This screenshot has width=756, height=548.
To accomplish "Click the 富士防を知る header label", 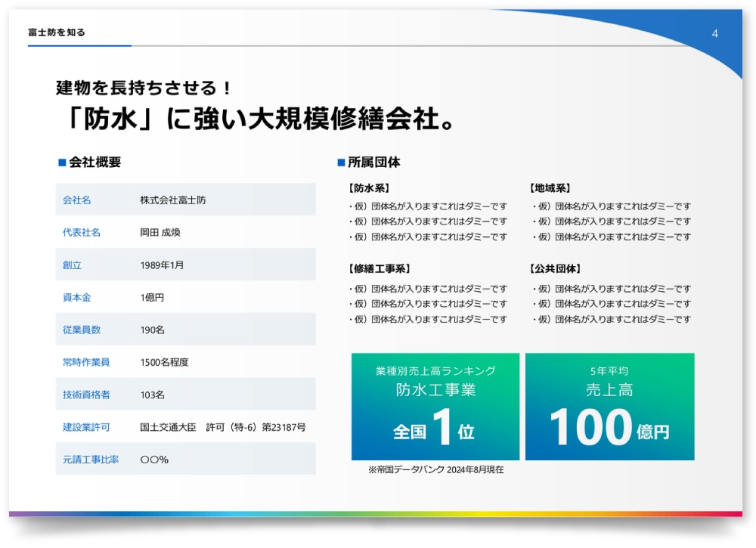I will click(57, 33).
